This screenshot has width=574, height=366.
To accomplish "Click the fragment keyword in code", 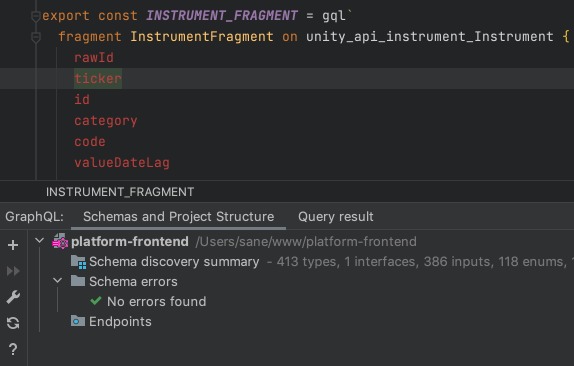I will coord(90,37).
